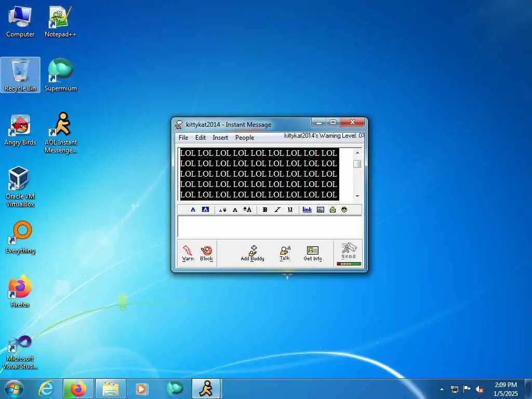Select the Computer desktop icon
Screen dimensions: 532x399
[x=20, y=21]
